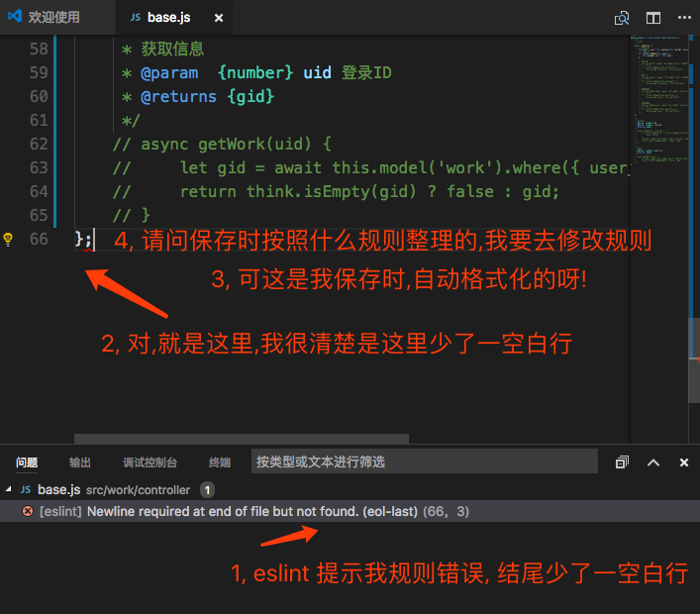Viewport: 700px width, 614px height.
Task: Close the bottom panel with its X
Action: tap(684, 462)
